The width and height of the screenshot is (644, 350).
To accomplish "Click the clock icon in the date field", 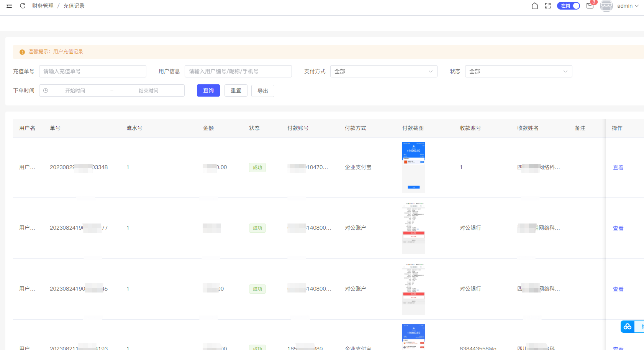I will [x=46, y=90].
